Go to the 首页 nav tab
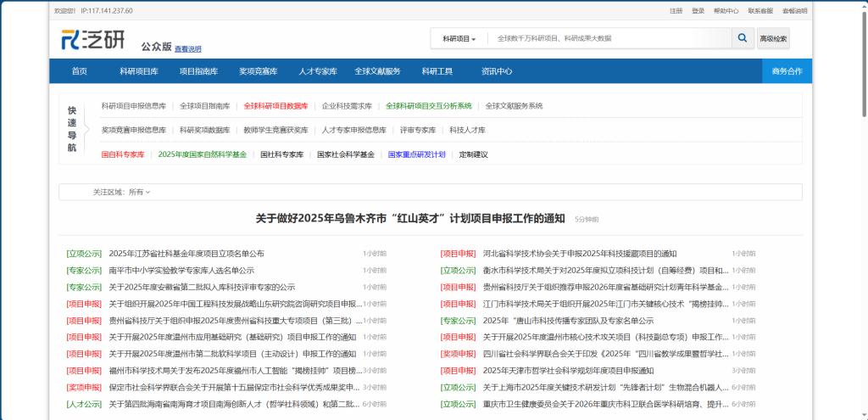The image size is (868, 420). point(79,71)
